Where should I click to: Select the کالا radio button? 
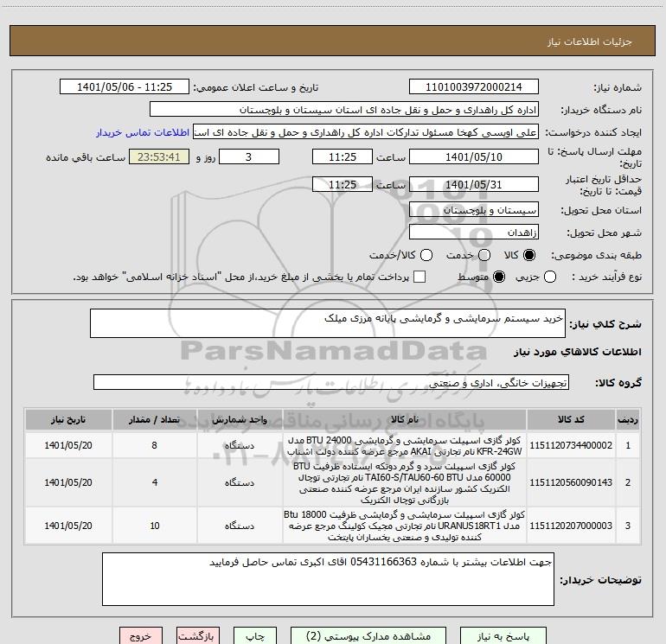tap(529, 255)
